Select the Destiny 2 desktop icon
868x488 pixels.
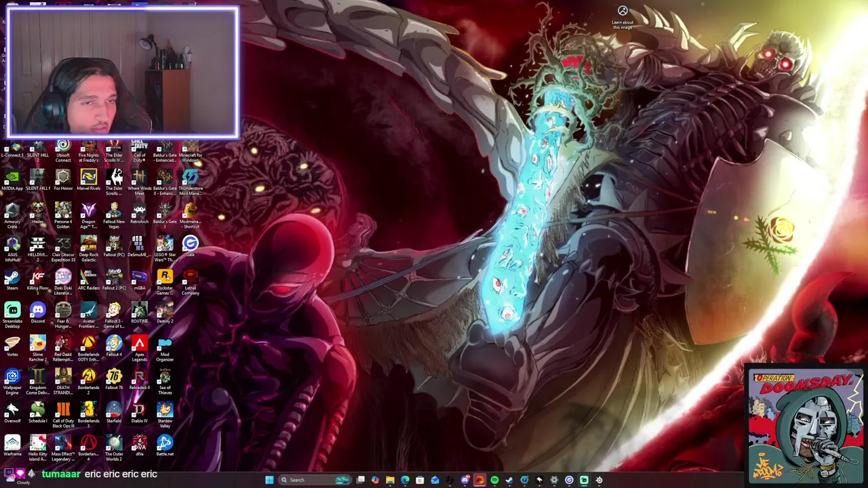165,313
